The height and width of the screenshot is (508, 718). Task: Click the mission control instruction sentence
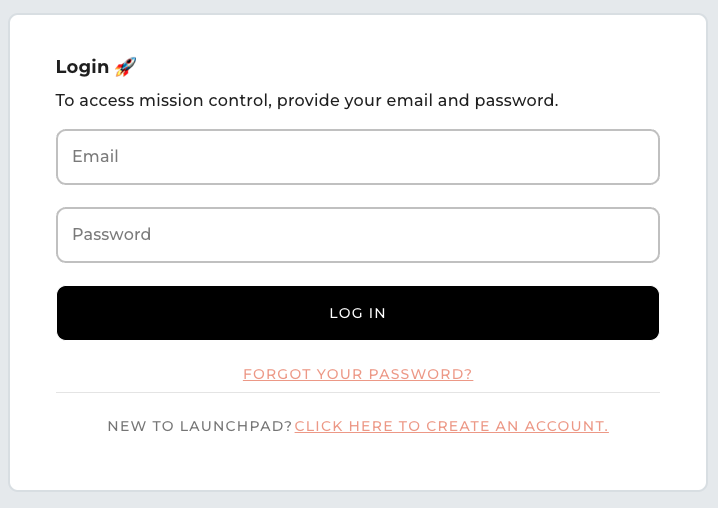pos(306,100)
